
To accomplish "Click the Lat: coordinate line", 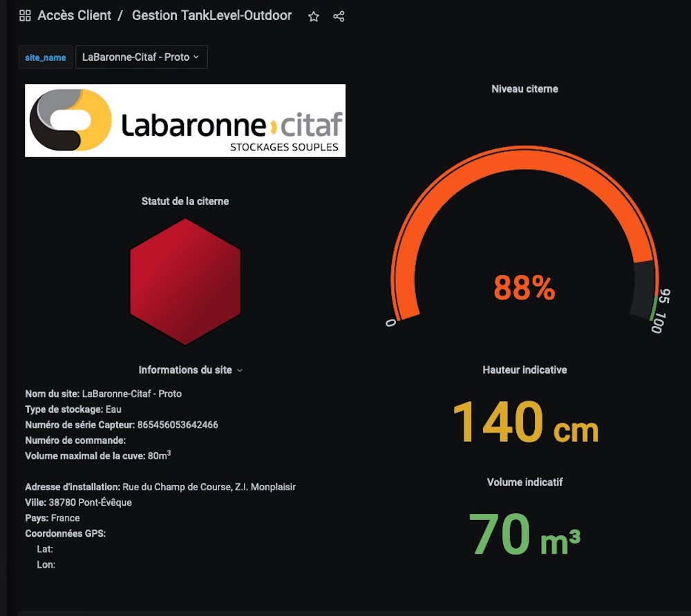I will [45, 549].
